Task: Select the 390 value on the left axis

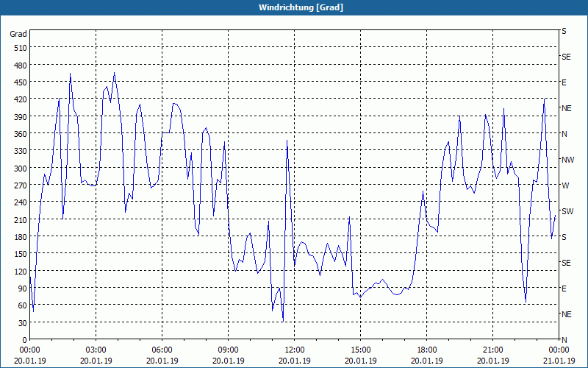Action: tap(21, 117)
